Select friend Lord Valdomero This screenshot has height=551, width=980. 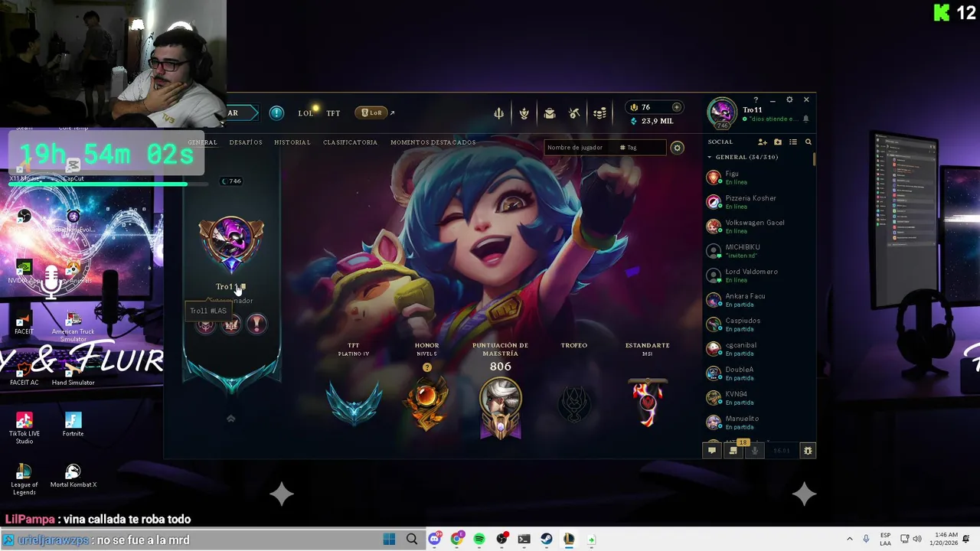[757, 275]
